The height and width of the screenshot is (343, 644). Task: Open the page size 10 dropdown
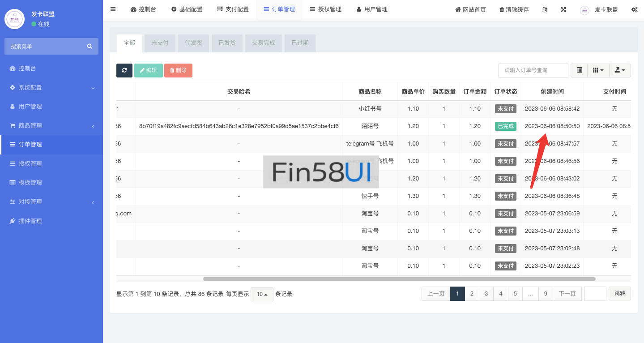point(262,294)
